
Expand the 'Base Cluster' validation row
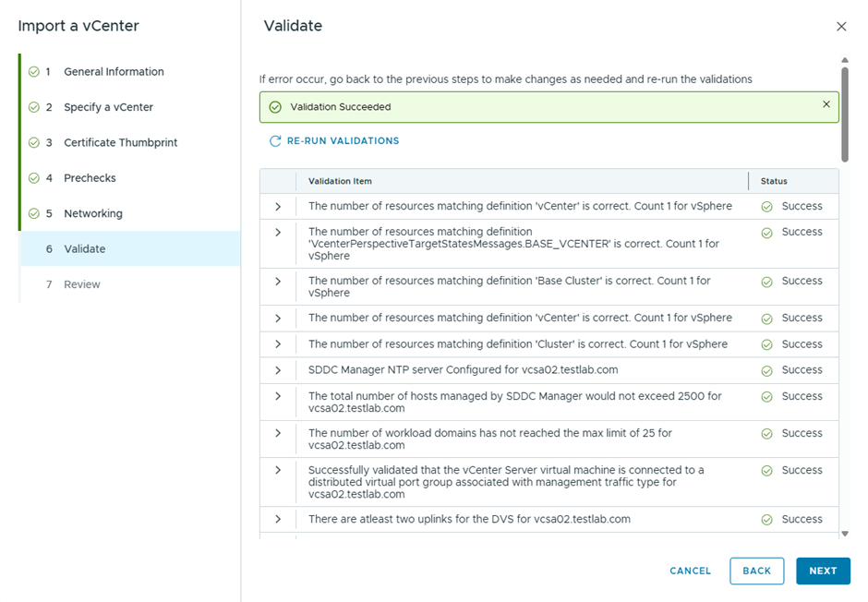point(278,282)
